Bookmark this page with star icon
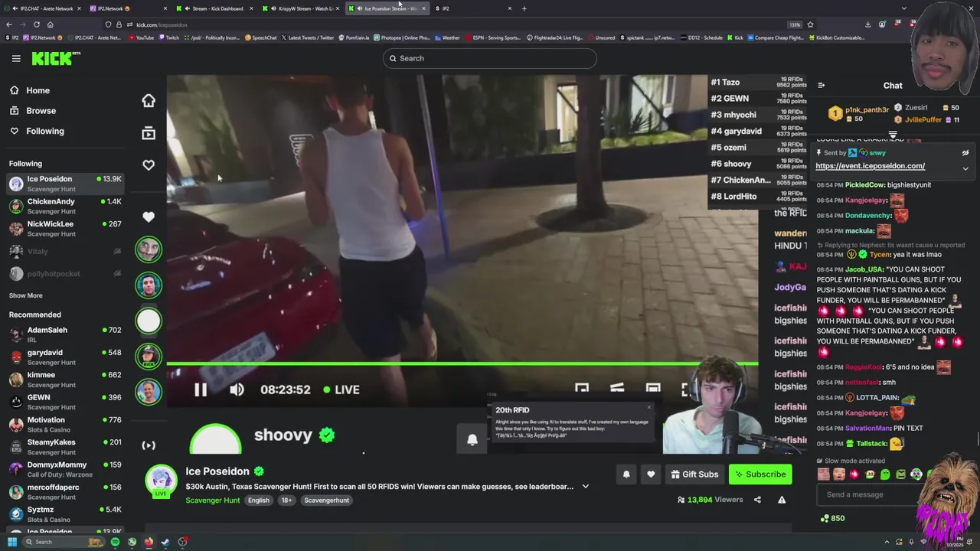The image size is (980, 551). click(810, 24)
